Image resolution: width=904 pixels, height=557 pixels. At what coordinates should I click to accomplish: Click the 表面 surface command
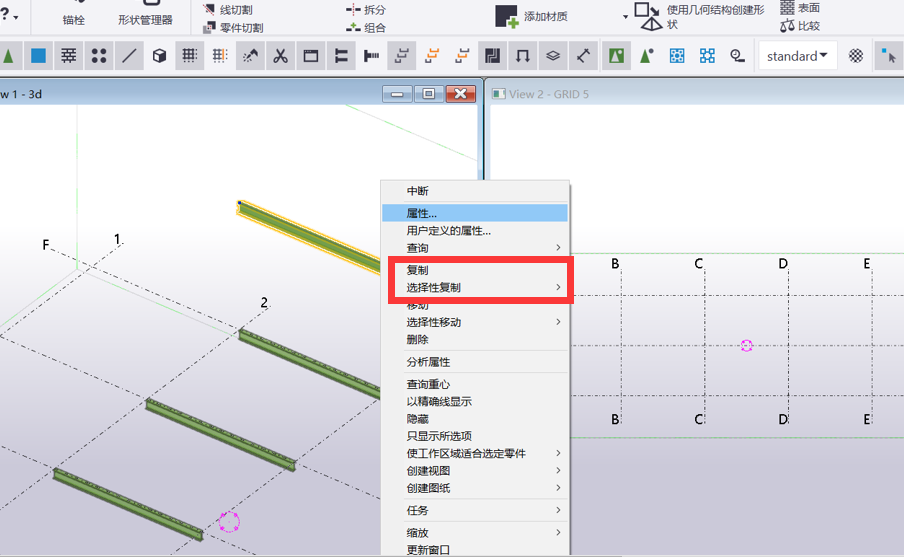pos(800,7)
